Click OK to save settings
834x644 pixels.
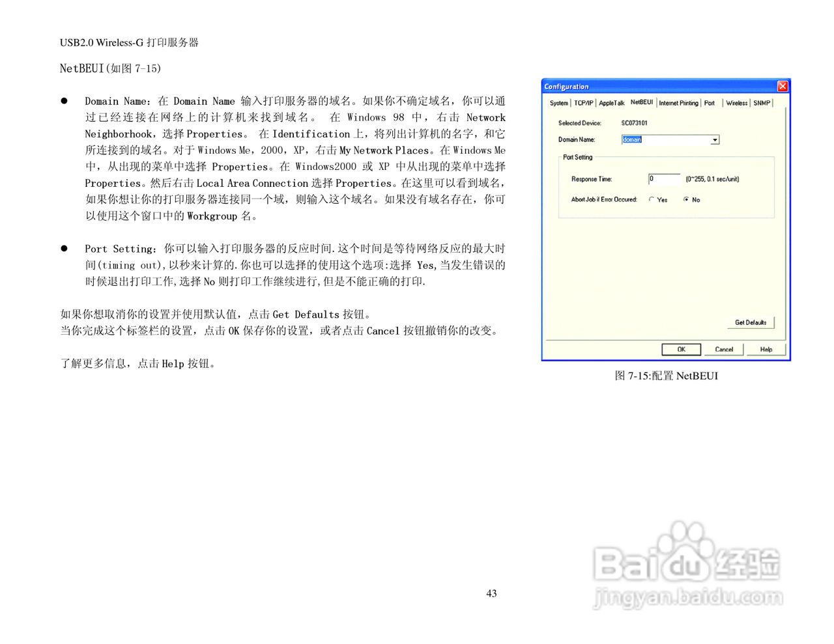(681, 349)
